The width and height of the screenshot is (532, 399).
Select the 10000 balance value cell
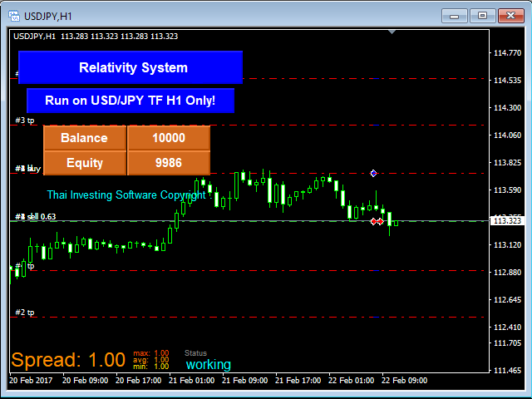pos(168,138)
